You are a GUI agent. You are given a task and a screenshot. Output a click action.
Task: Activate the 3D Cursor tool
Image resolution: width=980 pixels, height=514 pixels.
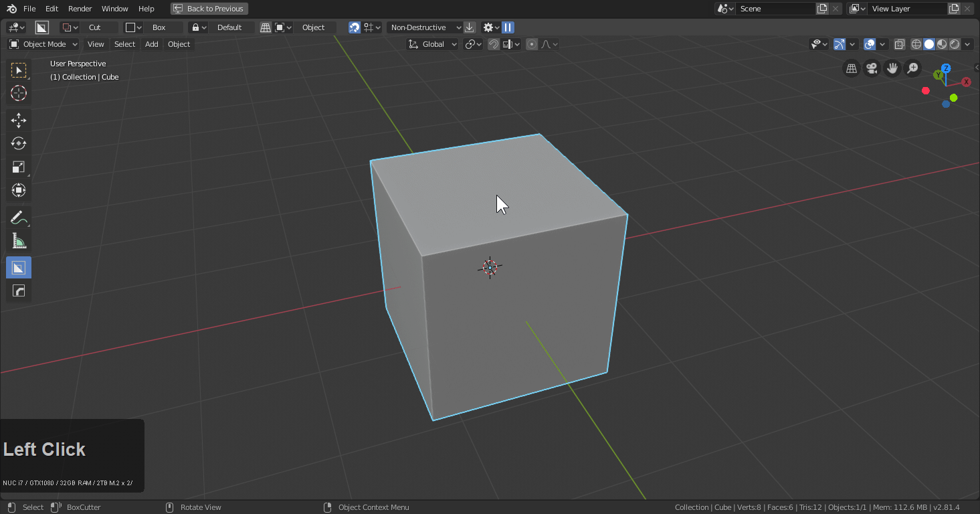click(x=19, y=93)
